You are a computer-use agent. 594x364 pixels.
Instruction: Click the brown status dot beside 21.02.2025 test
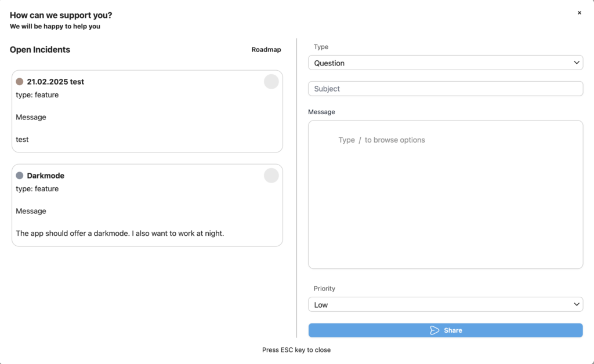coord(20,82)
